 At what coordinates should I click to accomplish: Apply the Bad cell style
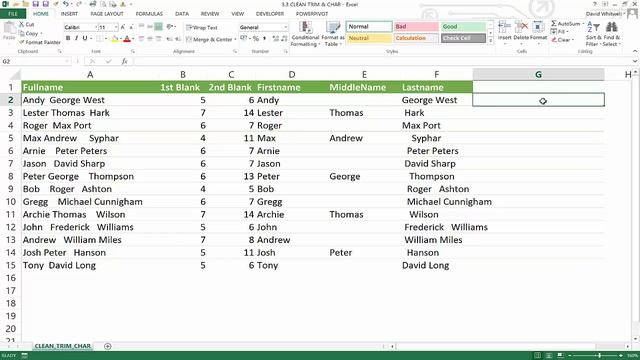point(416,27)
